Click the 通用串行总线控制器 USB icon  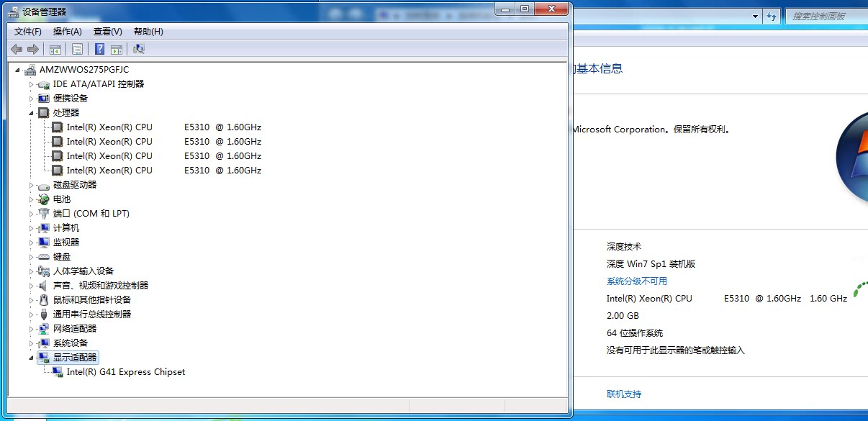click(44, 314)
